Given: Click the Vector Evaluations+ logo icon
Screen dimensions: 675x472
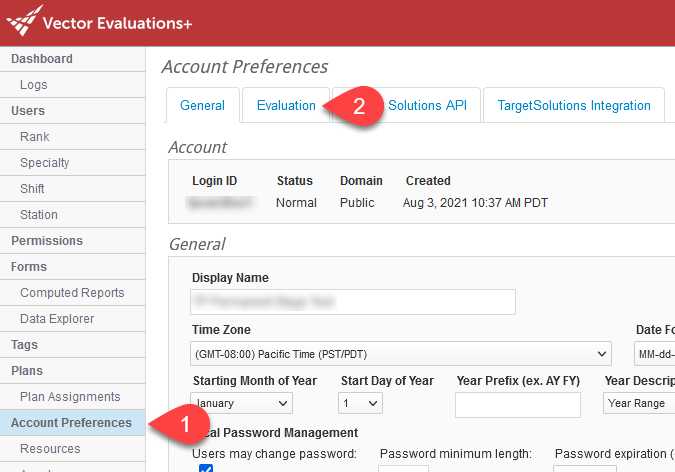Looking at the screenshot, I should (x=24, y=20).
